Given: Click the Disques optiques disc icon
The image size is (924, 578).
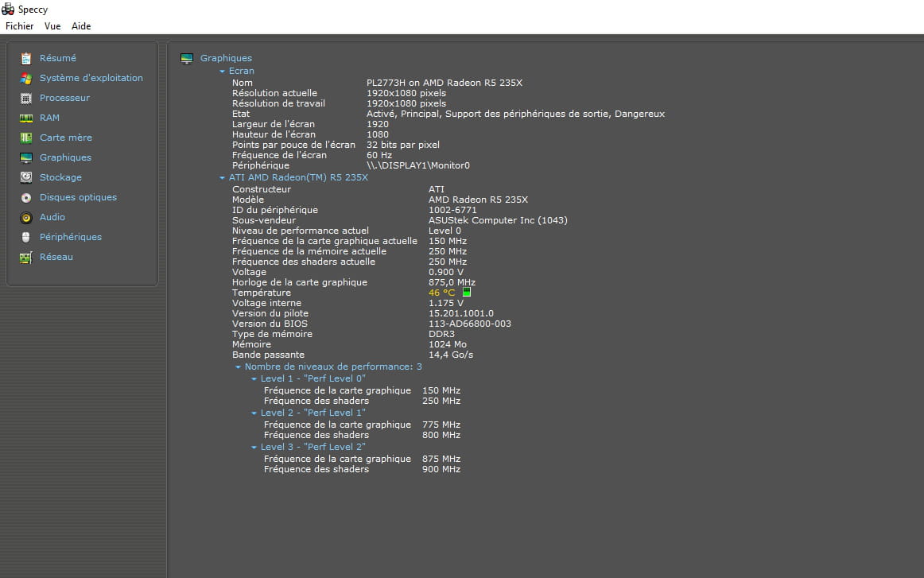Looking at the screenshot, I should pyautogui.click(x=26, y=198).
